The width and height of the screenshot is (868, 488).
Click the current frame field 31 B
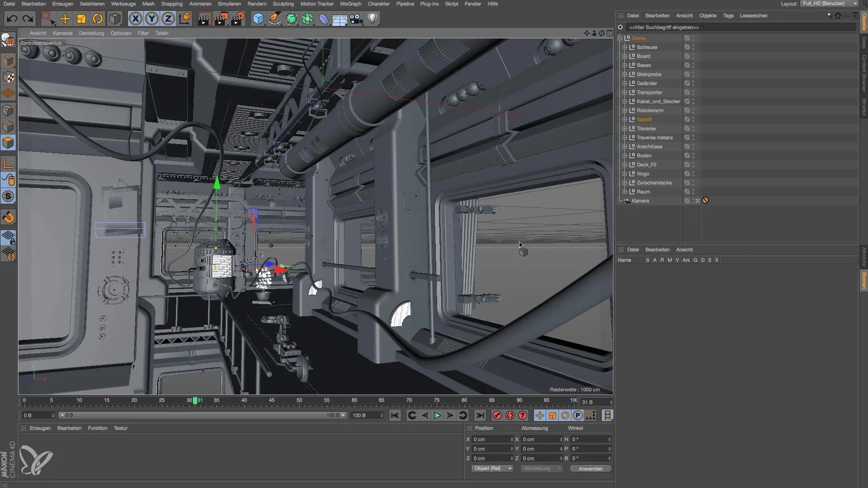coord(596,402)
